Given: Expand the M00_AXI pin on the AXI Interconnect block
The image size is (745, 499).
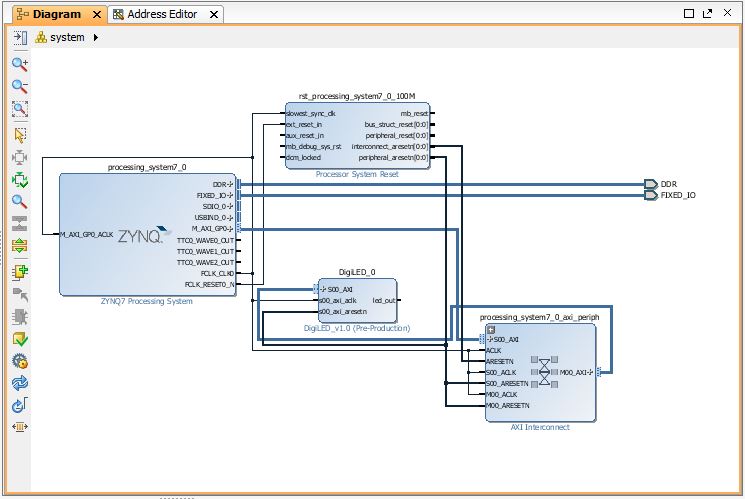Looking at the screenshot, I should tap(591, 372).
